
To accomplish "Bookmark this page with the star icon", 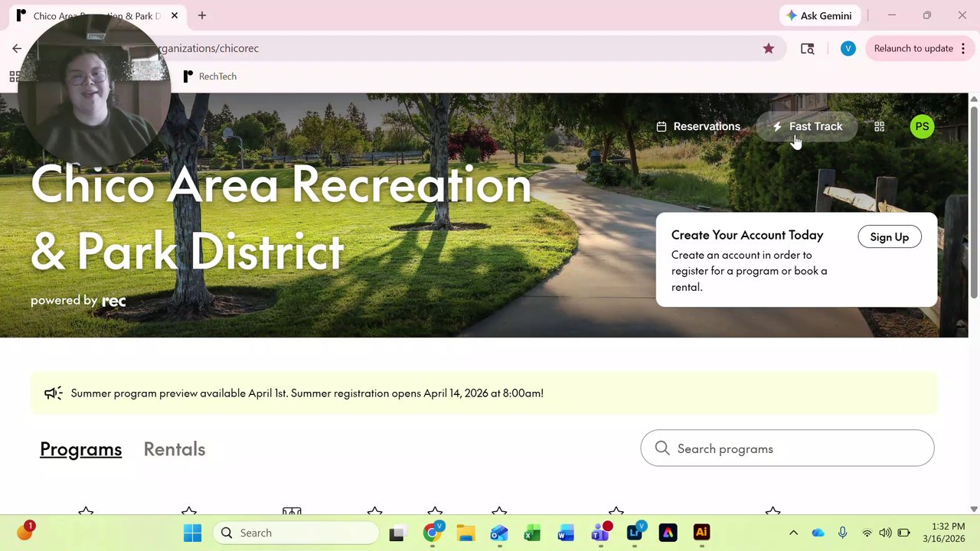I will [x=769, y=48].
